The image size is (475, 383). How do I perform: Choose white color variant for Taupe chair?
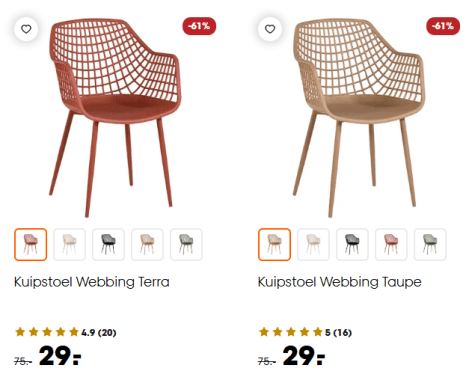[x=313, y=244]
